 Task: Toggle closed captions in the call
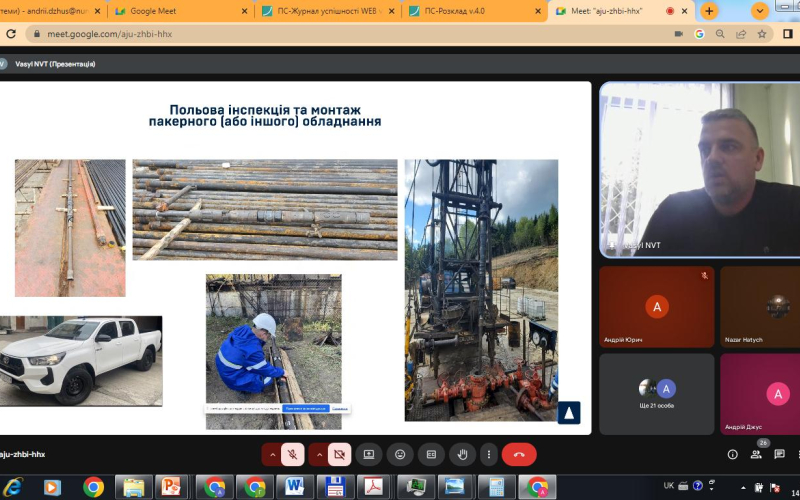point(430,454)
